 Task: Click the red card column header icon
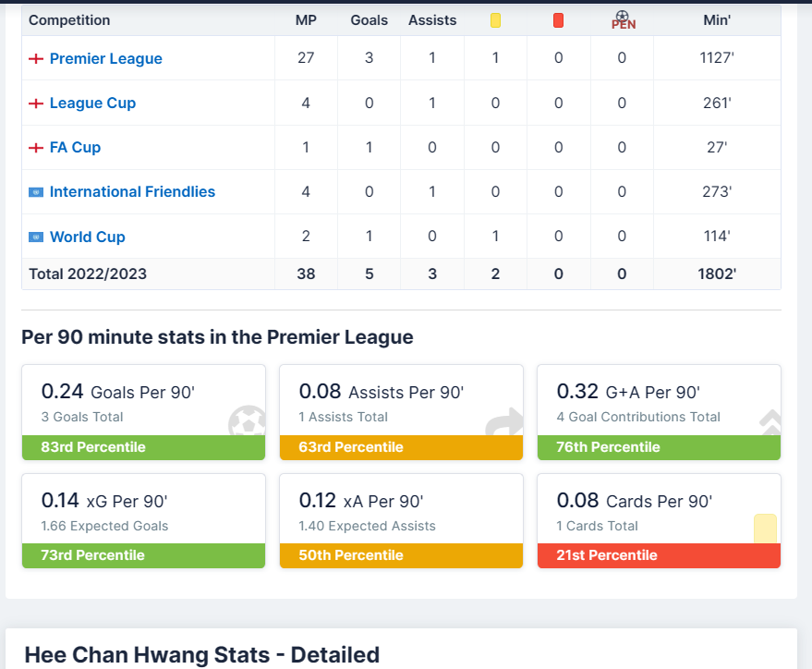click(x=558, y=20)
